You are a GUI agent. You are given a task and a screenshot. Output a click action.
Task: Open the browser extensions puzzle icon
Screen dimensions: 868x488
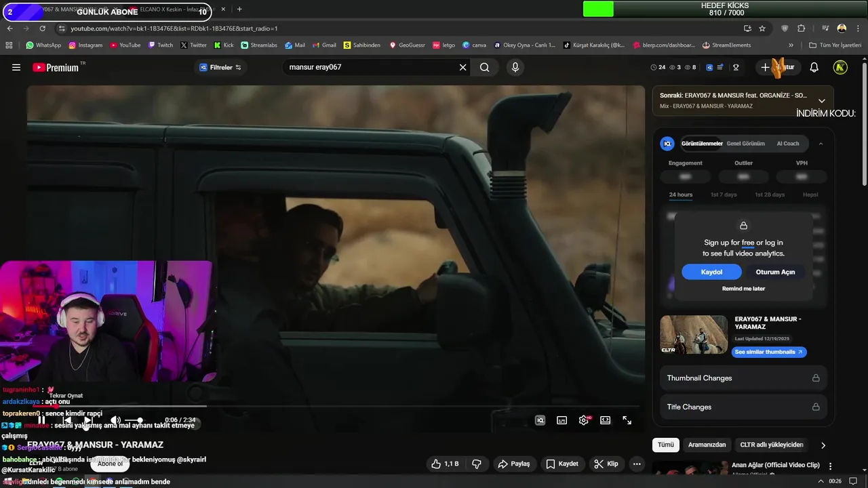click(802, 28)
